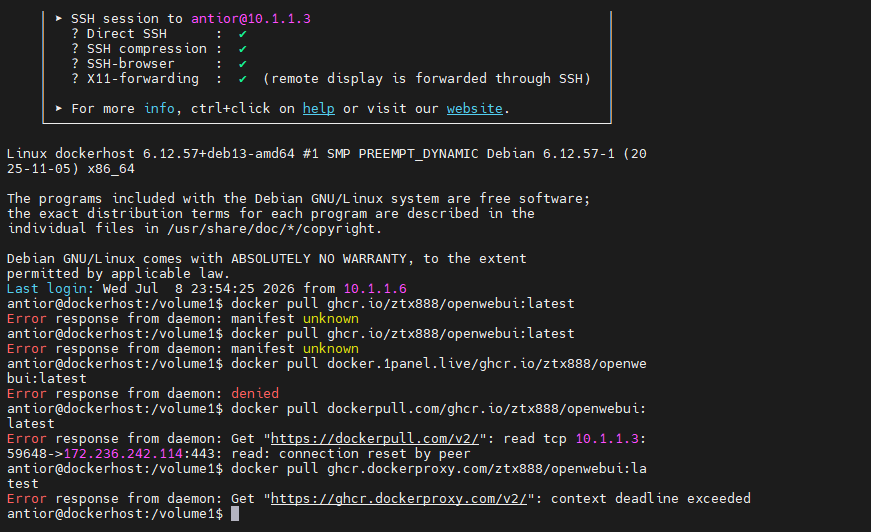This screenshot has height=532, width=871.
Task: Click the help link in banner
Action: coord(318,108)
